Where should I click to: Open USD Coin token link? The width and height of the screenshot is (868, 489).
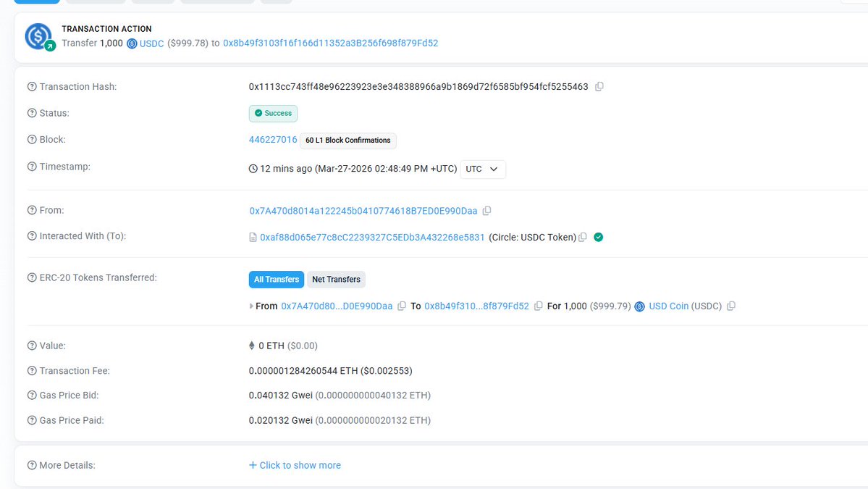[669, 306]
